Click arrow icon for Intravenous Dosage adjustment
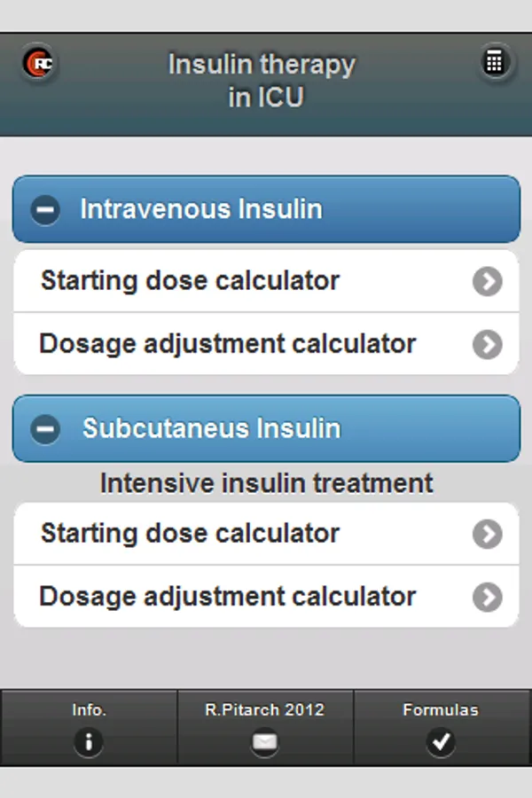The image size is (532, 798). [487, 344]
